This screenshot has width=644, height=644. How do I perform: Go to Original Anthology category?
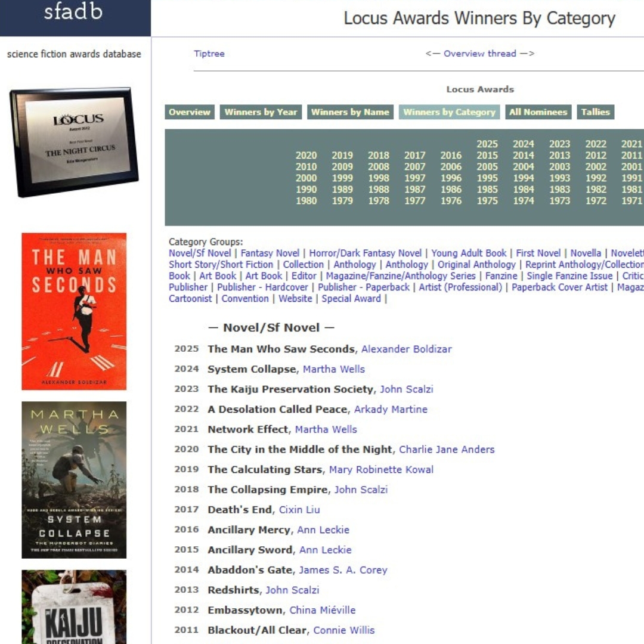(476, 265)
